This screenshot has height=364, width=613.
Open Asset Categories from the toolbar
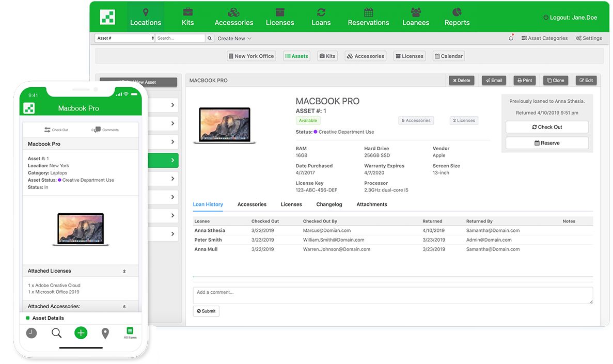coord(544,38)
